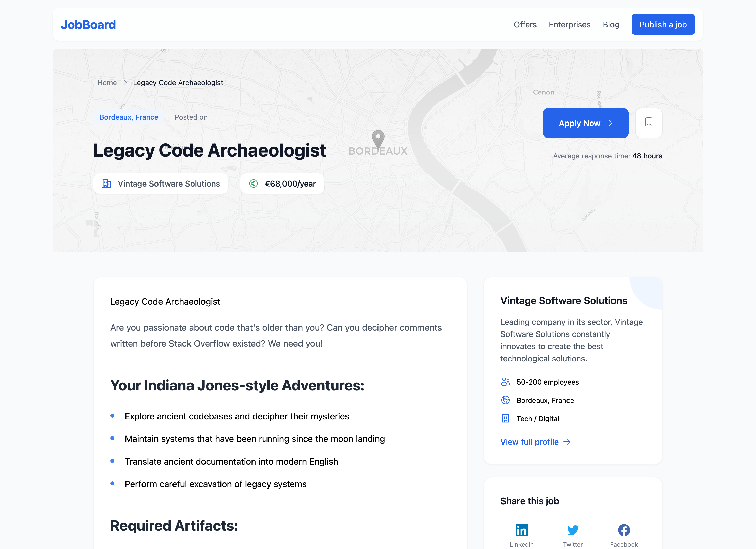
Task: Go to the Blog page
Action: coord(611,25)
